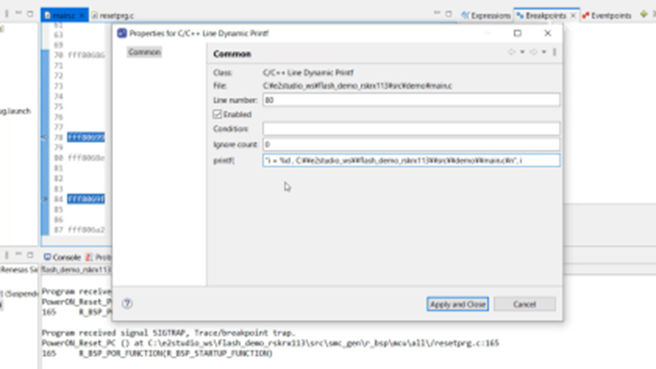Select the highlighted address on line 78
Viewport: 656px width, 369px height.
(x=86, y=137)
